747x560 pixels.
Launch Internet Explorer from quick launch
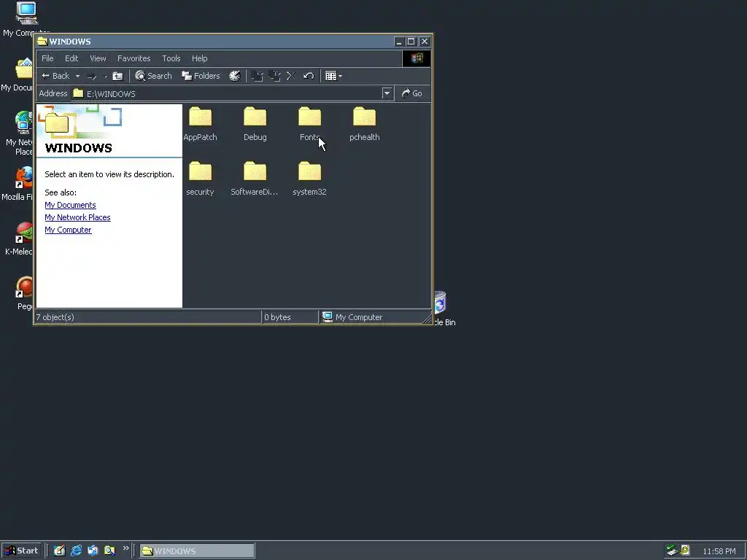(x=76, y=551)
